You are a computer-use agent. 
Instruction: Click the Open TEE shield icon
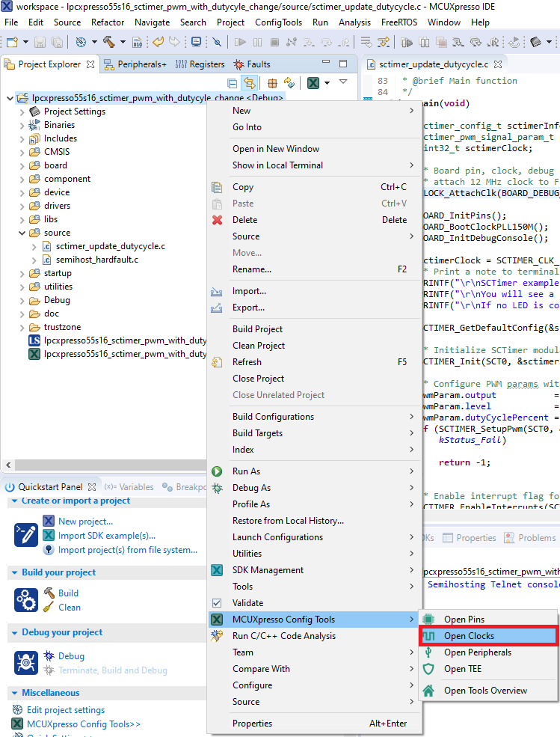[x=428, y=669]
